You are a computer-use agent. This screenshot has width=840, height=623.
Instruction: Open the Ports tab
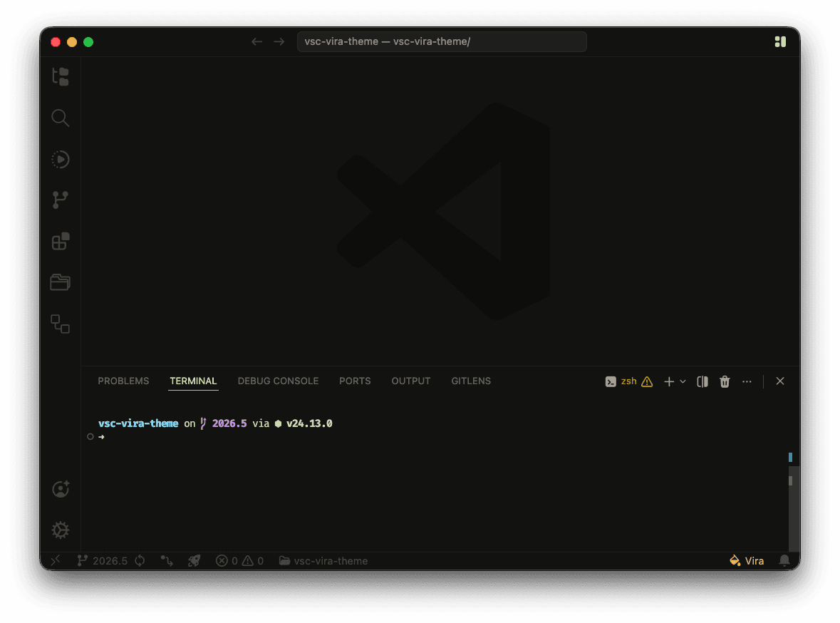coord(355,381)
